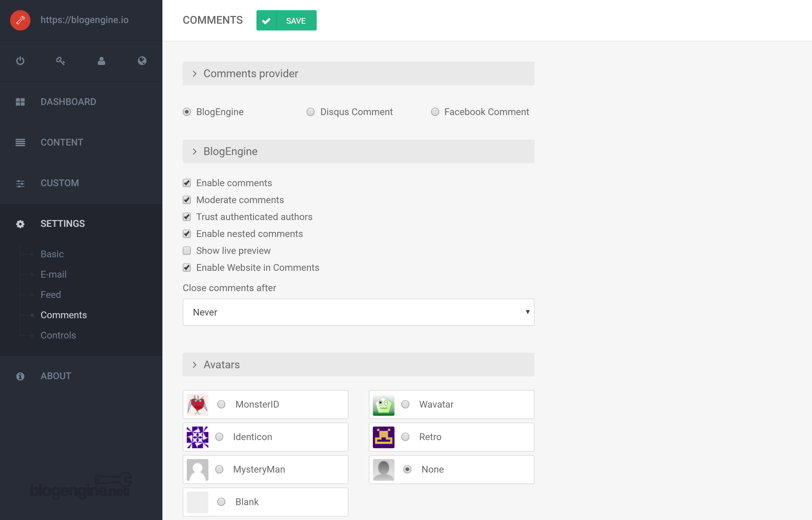Collapse the BlogEngine section chevron
812x520 pixels.
(x=195, y=151)
